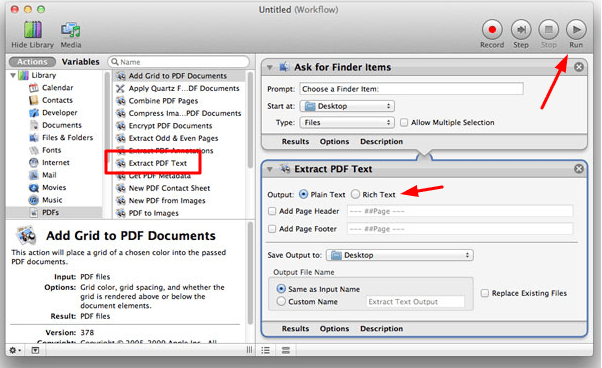Collapse the Ask for Finder Items action

pyautogui.click(x=270, y=68)
